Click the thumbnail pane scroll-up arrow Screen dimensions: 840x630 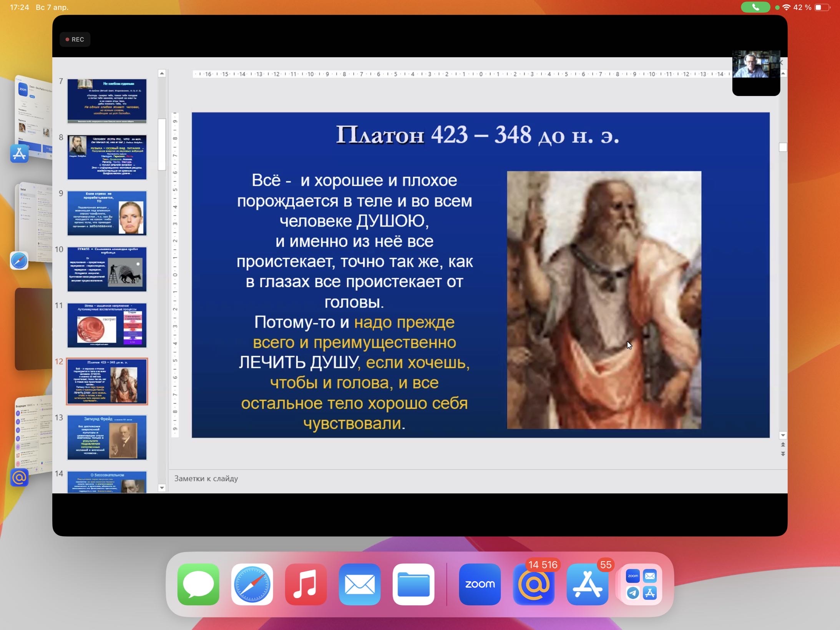162,73
